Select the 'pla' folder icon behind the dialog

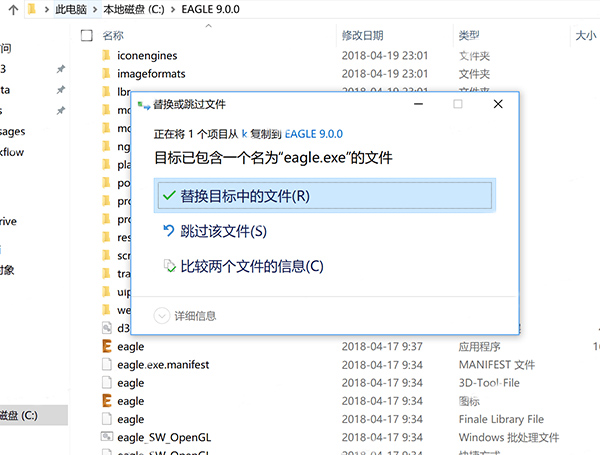coord(106,165)
